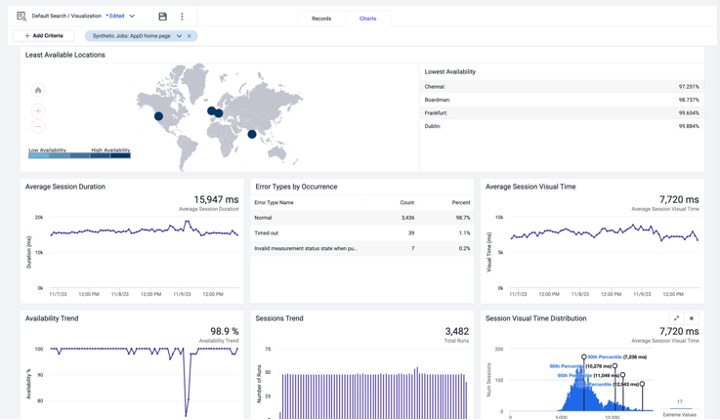
Task: Click the Sessions Trend widget title
Action: coord(279,318)
